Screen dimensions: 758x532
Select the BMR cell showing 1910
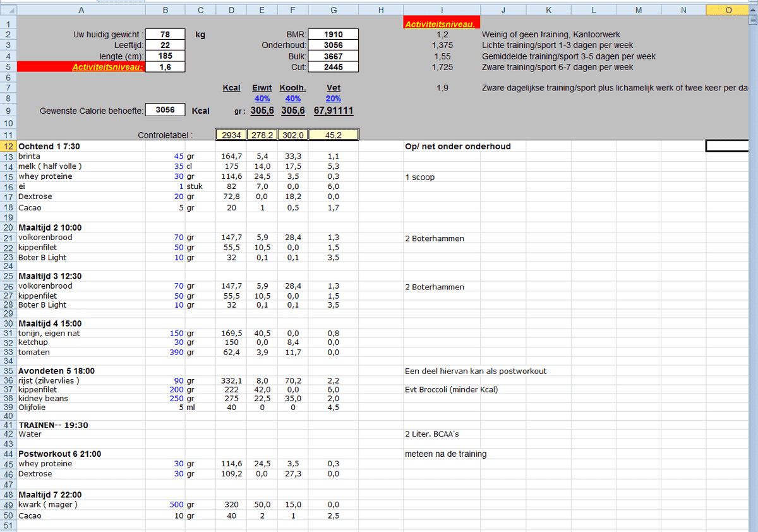[333, 33]
